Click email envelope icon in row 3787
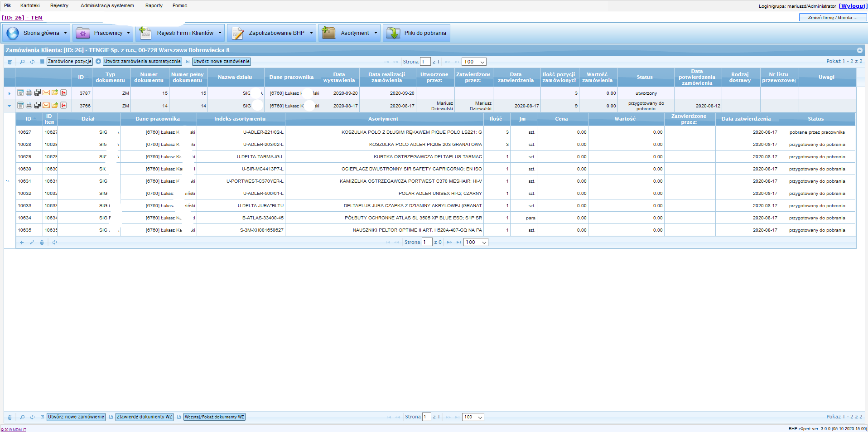Screen dimensions: 868x432 (x=46, y=93)
